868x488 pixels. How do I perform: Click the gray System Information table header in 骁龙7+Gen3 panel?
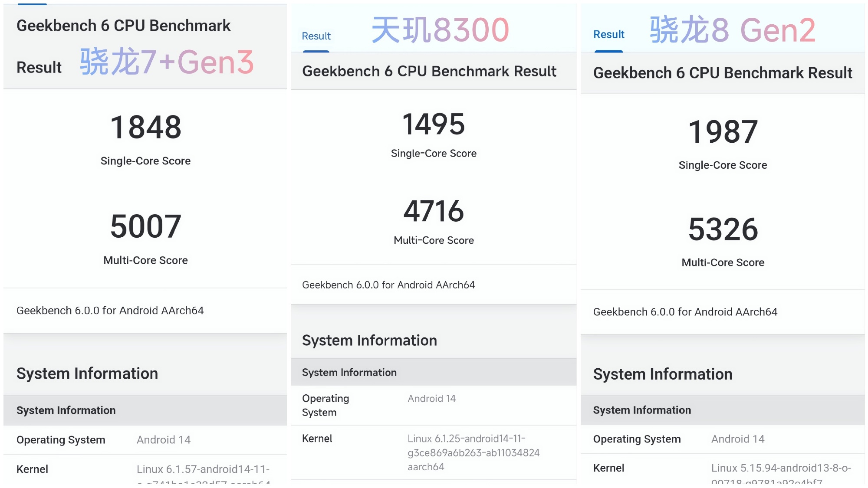[x=145, y=410]
